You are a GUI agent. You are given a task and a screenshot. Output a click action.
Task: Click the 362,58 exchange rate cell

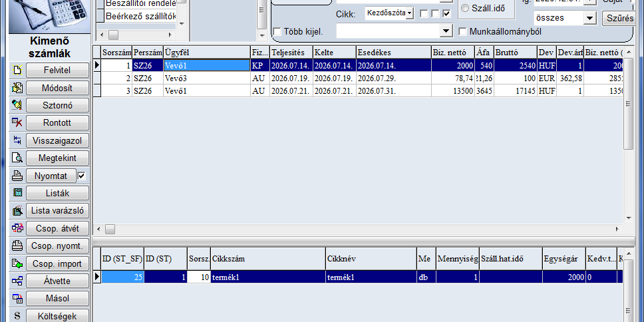(570, 79)
